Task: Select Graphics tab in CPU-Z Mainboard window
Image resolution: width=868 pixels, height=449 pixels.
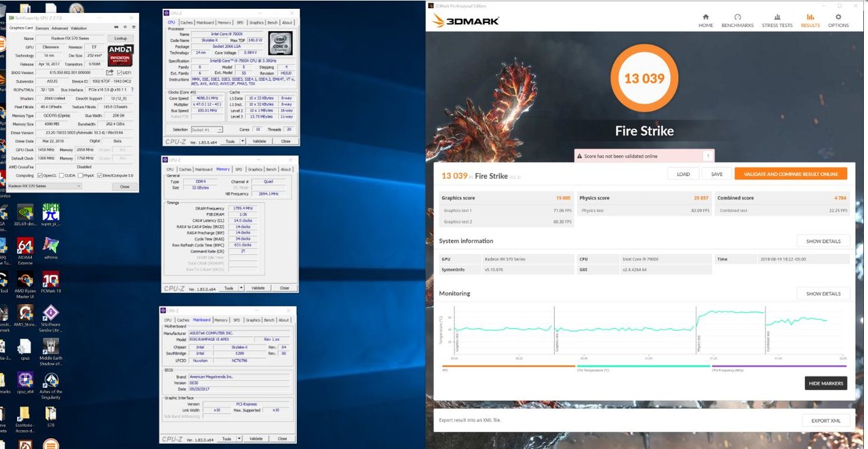Action: [x=253, y=320]
